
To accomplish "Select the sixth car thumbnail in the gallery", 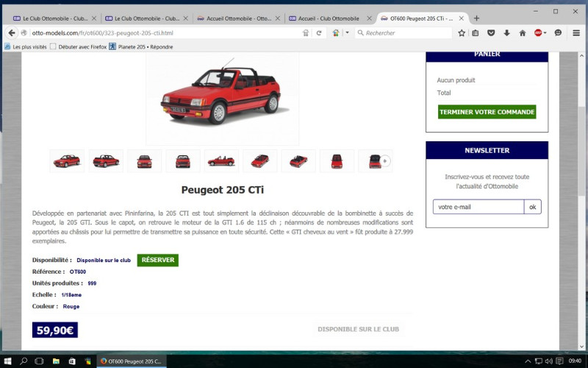I will pos(260,161).
